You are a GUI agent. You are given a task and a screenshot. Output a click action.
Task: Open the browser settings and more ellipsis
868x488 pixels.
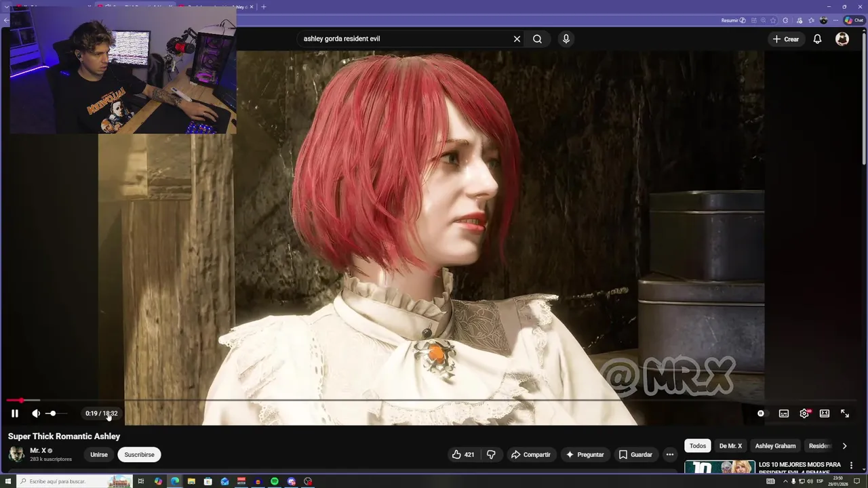pos(837,20)
